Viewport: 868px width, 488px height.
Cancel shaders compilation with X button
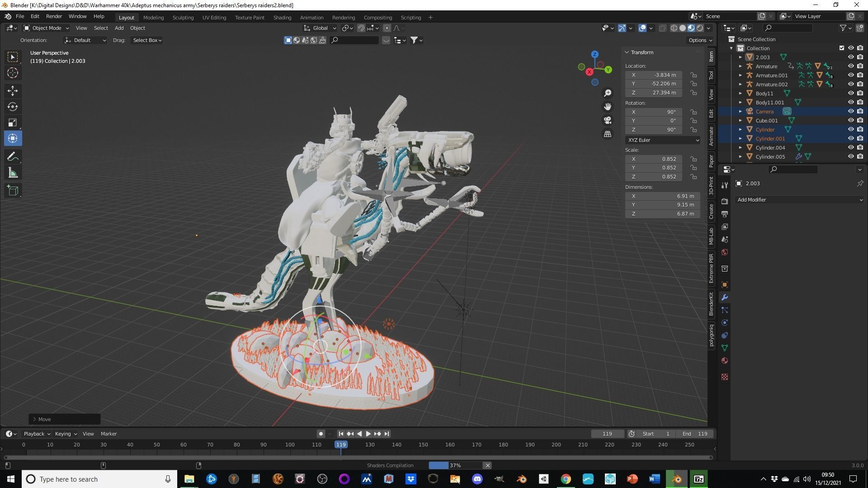[487, 465]
